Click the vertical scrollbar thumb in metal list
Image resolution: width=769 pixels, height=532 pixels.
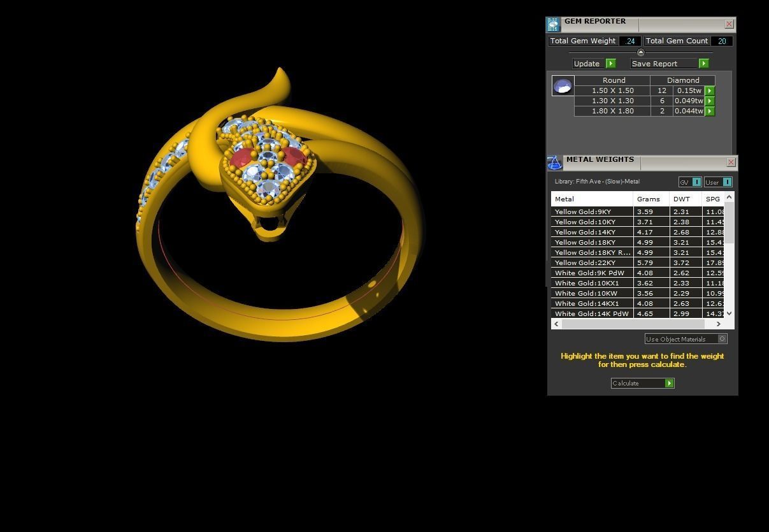(729, 223)
